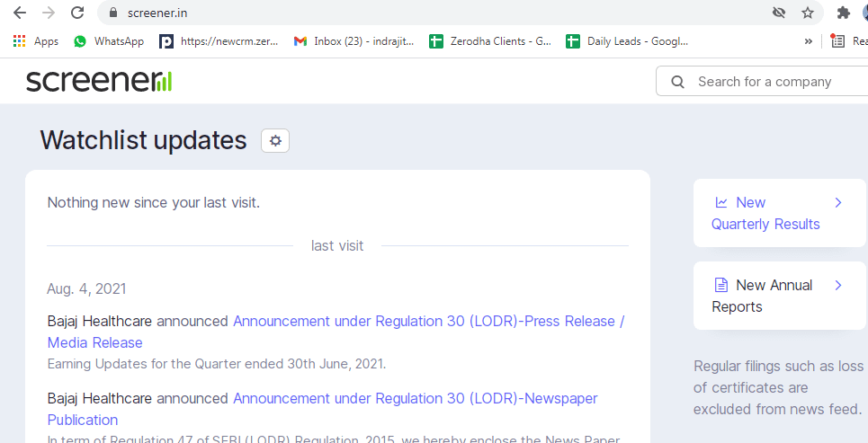This screenshot has height=443, width=868.
Task: Click the 'Watchlist updates' heading
Action: click(x=143, y=140)
